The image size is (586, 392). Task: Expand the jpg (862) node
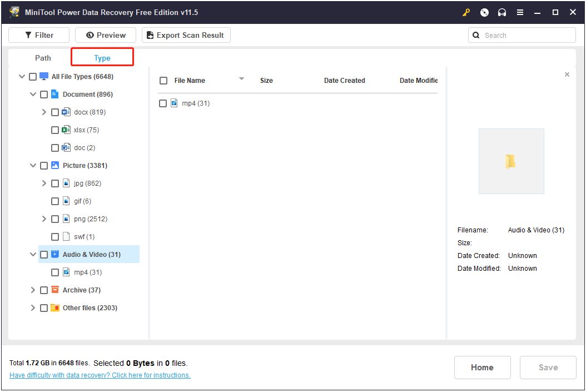pyautogui.click(x=44, y=183)
